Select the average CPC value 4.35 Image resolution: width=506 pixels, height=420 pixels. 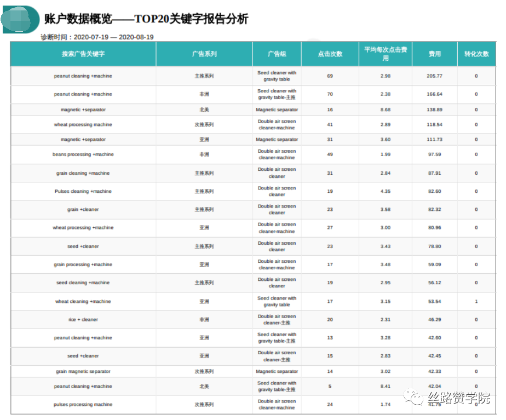pyautogui.click(x=386, y=191)
